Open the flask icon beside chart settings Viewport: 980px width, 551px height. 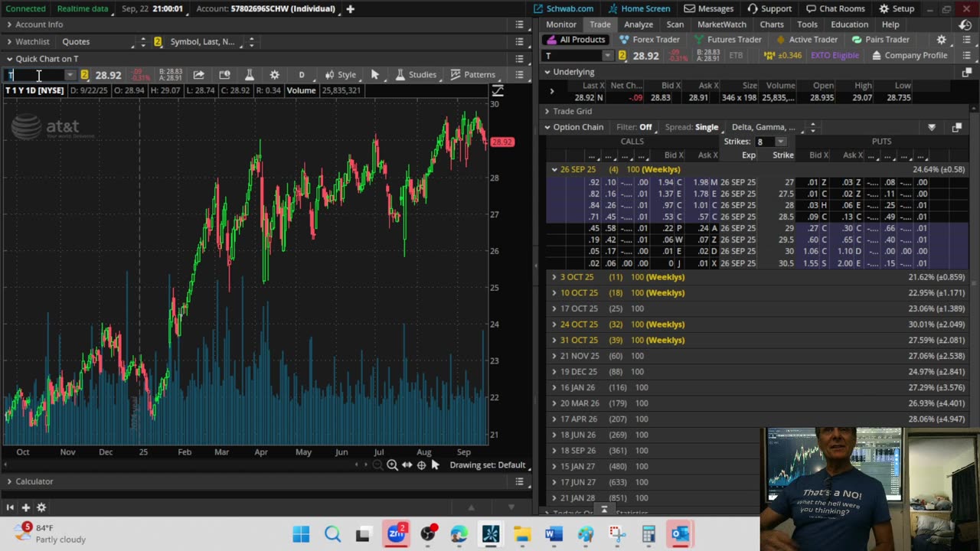coord(249,74)
